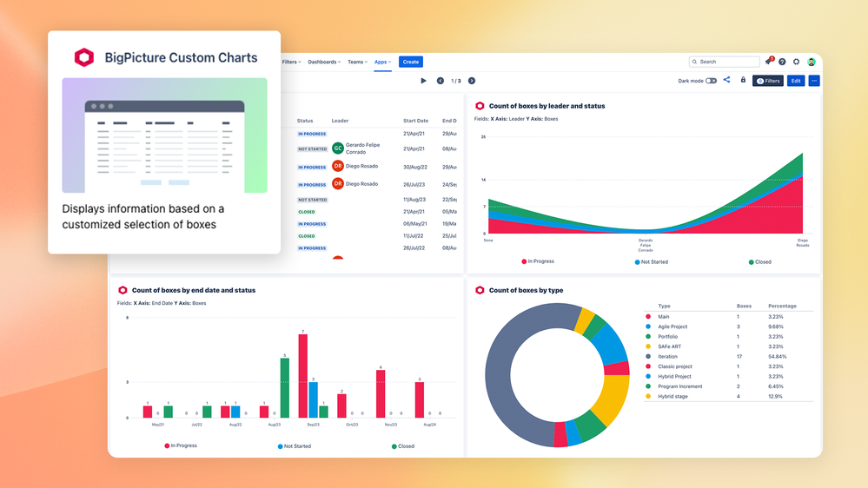Click the Status column header
Viewport: 868px width, 488px height.
point(305,121)
